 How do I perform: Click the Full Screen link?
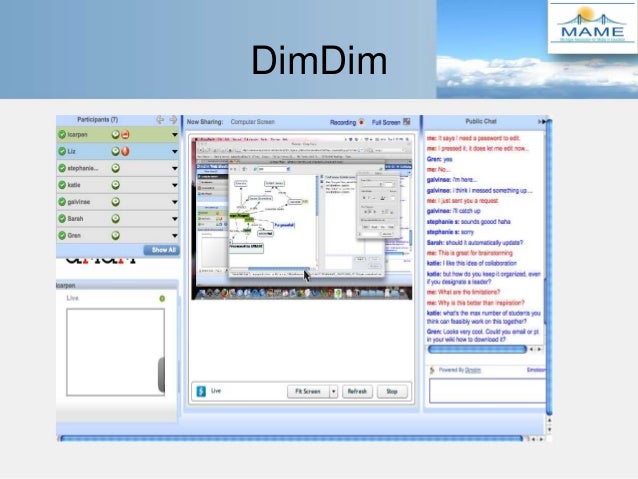point(386,122)
